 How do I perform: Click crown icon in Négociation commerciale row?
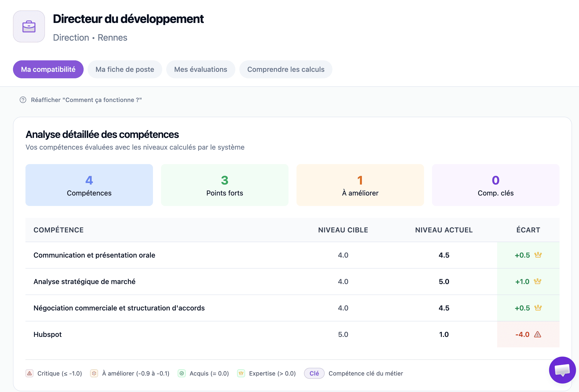(x=538, y=308)
